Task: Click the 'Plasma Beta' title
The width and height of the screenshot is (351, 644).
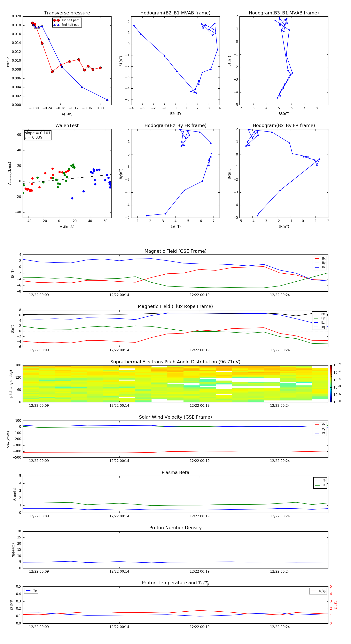Action: 175,472
